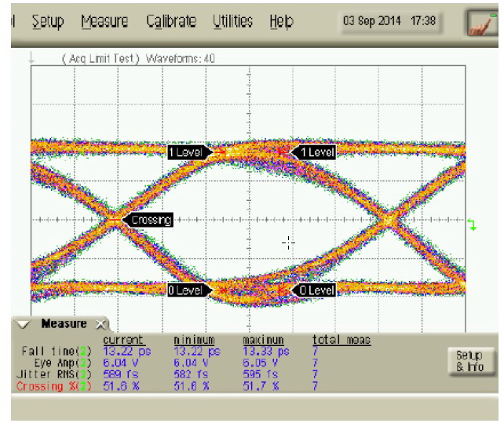The height and width of the screenshot is (423, 504).
Task: Open the Utilities menu
Action: point(233,21)
